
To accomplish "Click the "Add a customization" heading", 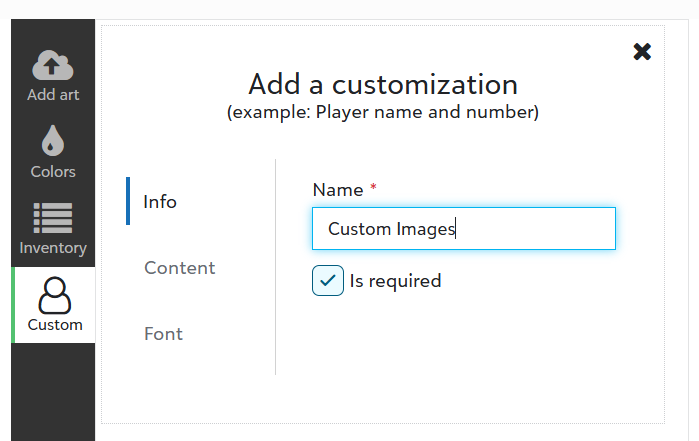I will 383,83.
